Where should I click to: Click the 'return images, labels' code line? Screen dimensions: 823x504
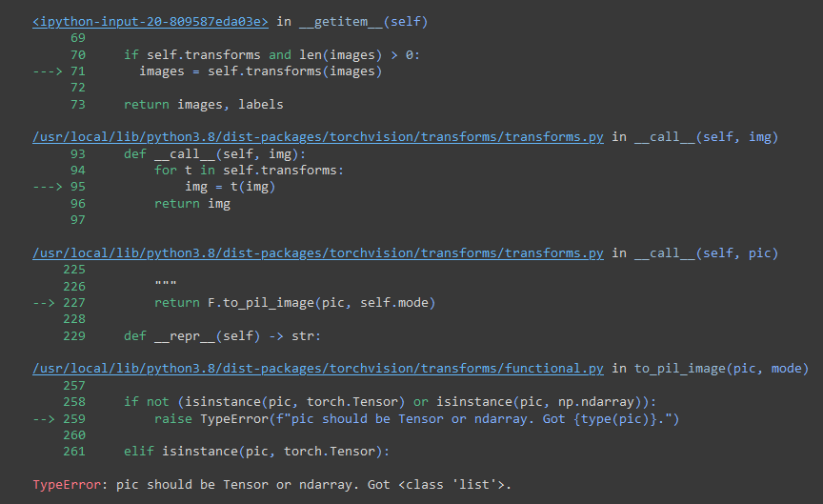tap(203, 104)
